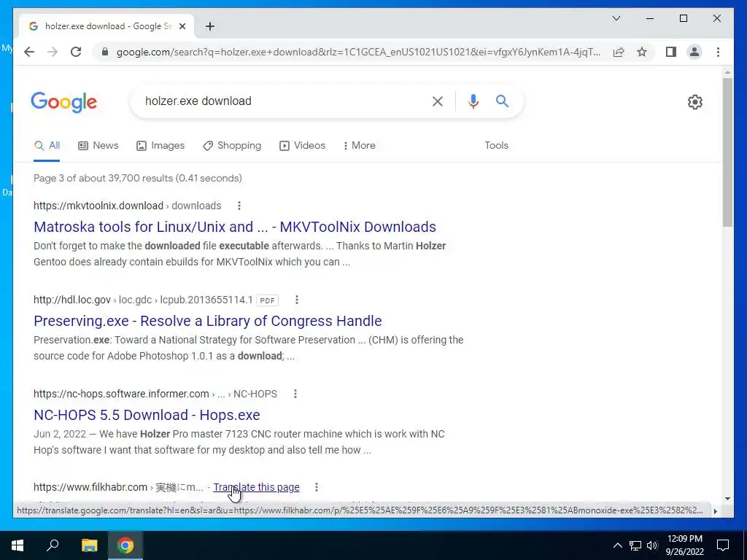Switch to Videos results
Screen dimensions: 747x560
(303, 146)
